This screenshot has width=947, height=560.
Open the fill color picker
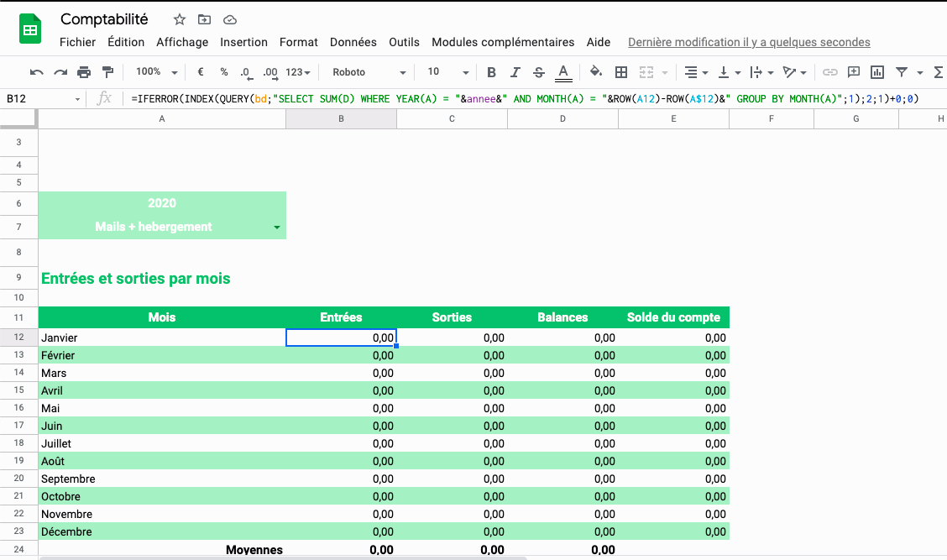tap(596, 72)
